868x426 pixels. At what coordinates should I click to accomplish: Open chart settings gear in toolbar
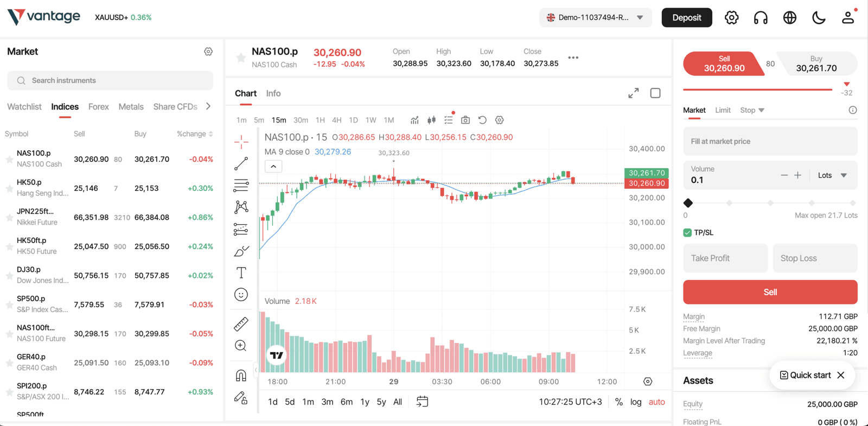(x=500, y=120)
